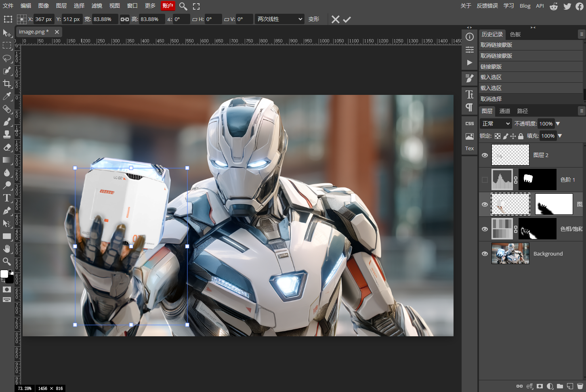Hide the Background layer eye icon
Screen dimensions: 586x392
(485, 254)
